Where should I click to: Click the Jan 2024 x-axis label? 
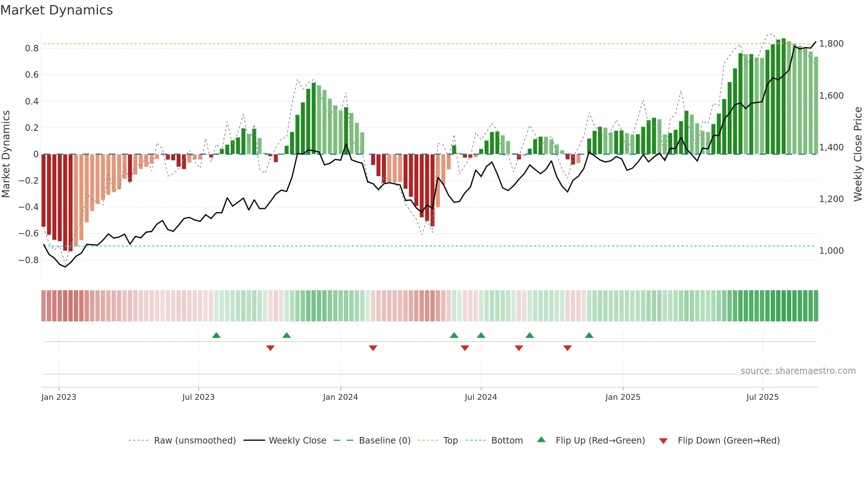point(340,397)
